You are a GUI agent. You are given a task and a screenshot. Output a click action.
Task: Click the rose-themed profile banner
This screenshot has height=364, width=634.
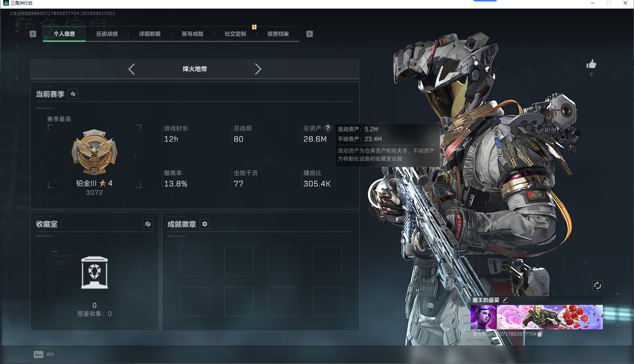[550, 317]
